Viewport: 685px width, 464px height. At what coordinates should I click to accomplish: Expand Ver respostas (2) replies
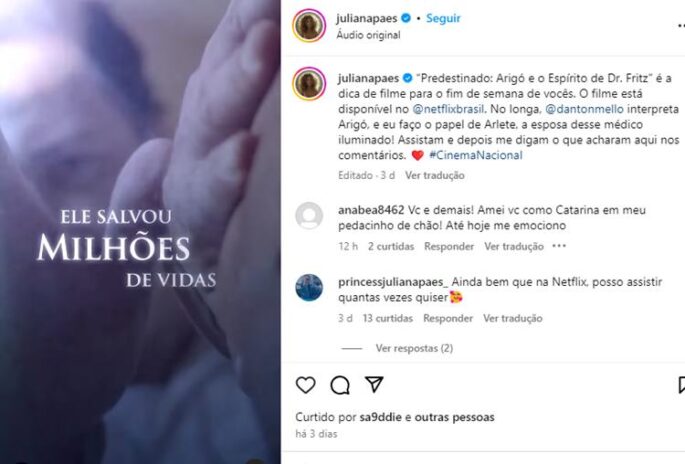(414, 348)
